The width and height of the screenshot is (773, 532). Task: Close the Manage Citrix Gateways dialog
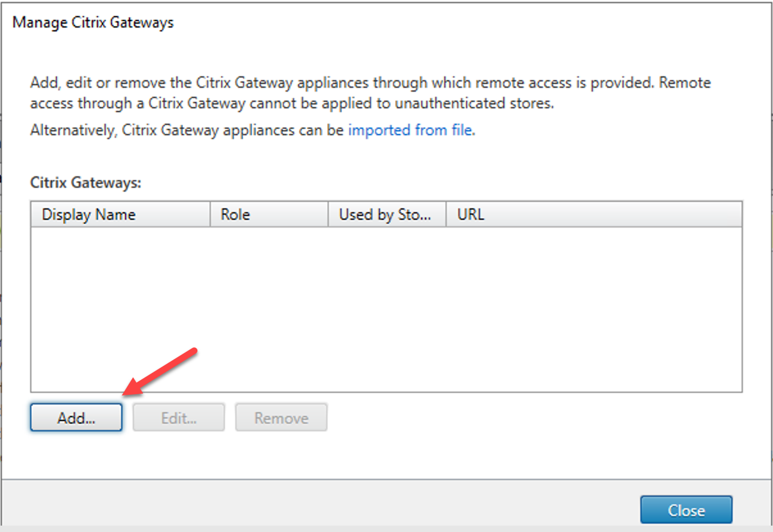pyautogui.click(x=686, y=510)
